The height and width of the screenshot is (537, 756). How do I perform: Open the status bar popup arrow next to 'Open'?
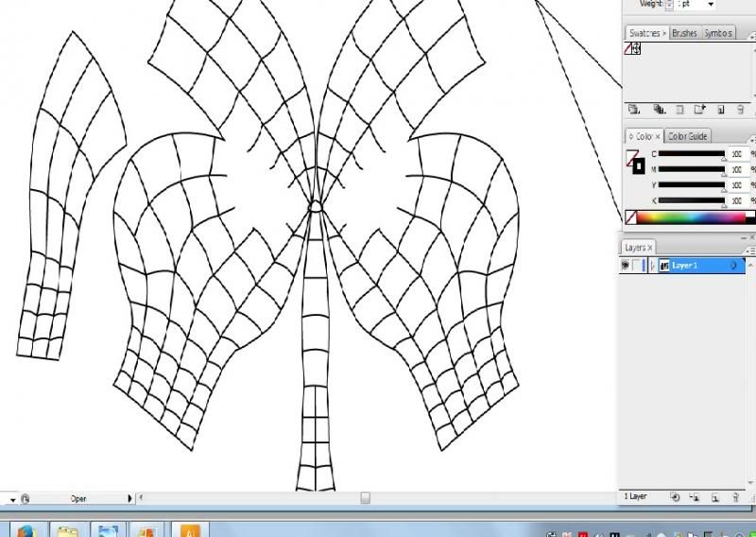pos(129,498)
